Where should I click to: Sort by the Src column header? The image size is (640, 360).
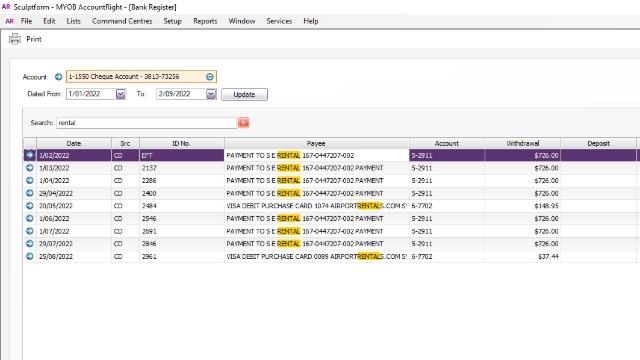(125, 143)
